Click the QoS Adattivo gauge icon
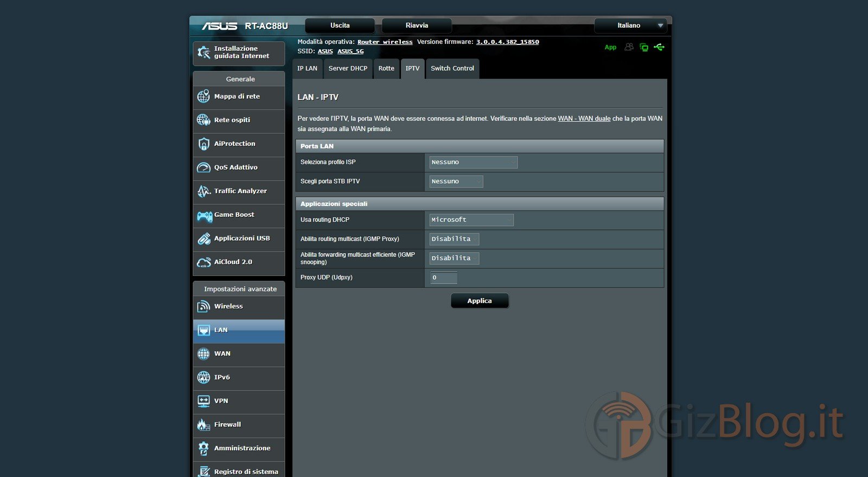This screenshot has height=477, width=868. point(203,167)
